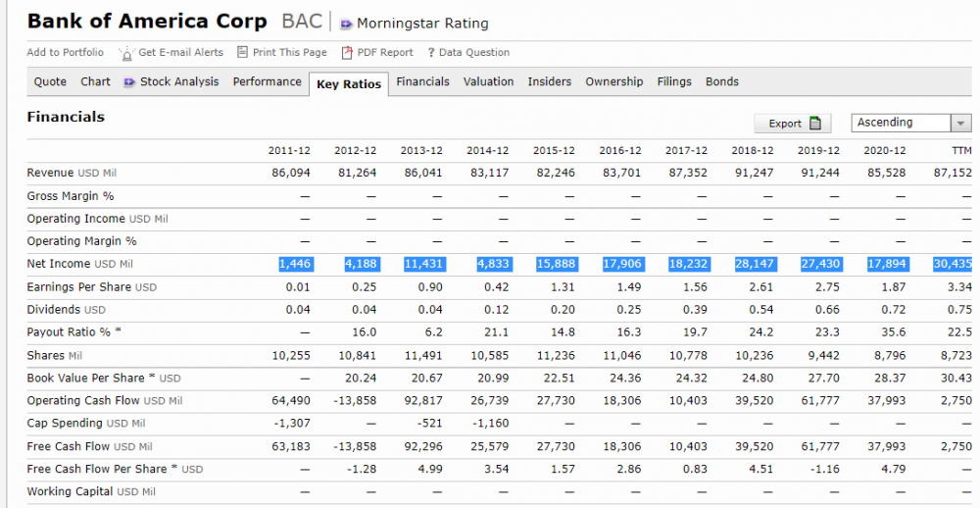Open the Ascending sort order dropdown

coord(911,123)
